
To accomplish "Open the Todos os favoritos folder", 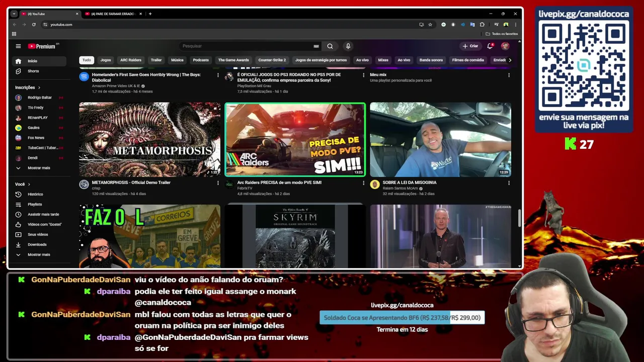I will tap(502, 34).
